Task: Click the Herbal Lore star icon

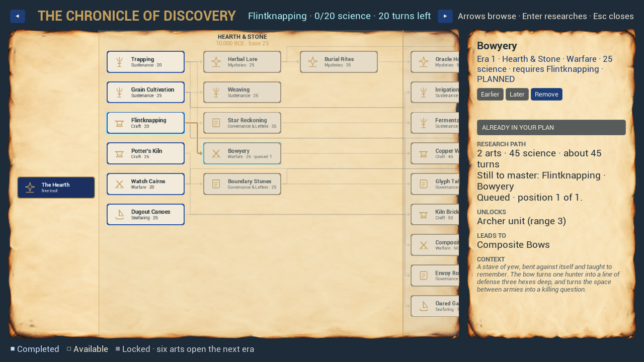Action: 216,62
